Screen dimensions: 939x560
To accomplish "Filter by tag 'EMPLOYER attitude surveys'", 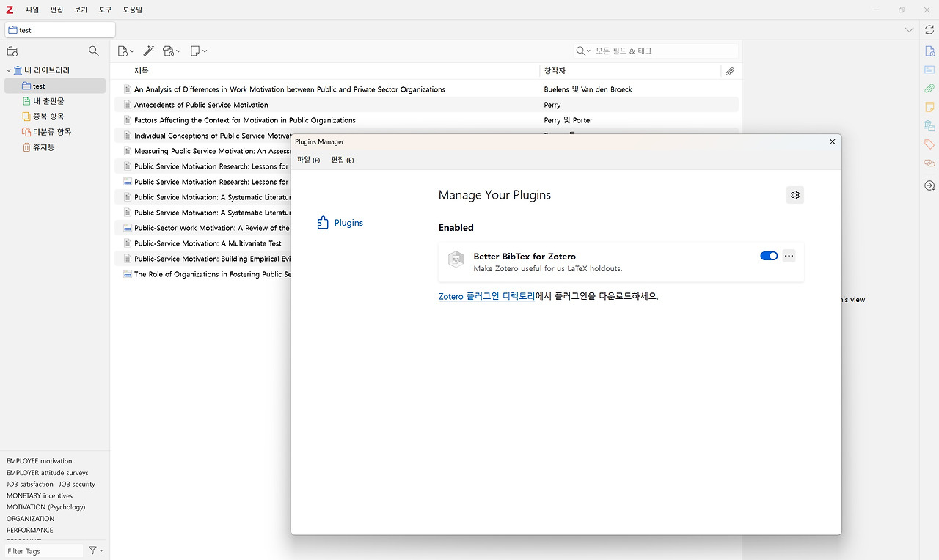I will pyautogui.click(x=47, y=473).
